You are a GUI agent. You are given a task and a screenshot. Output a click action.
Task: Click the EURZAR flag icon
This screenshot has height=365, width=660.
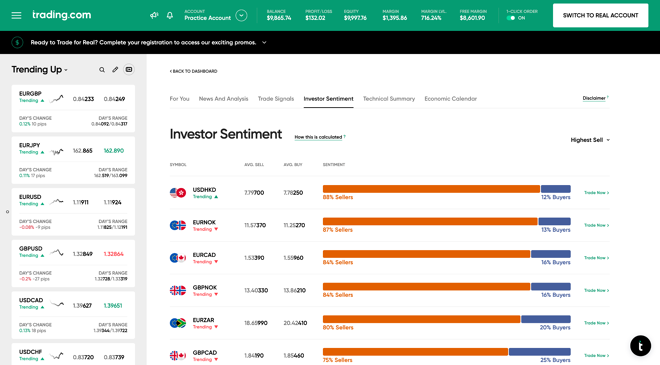[x=178, y=323]
